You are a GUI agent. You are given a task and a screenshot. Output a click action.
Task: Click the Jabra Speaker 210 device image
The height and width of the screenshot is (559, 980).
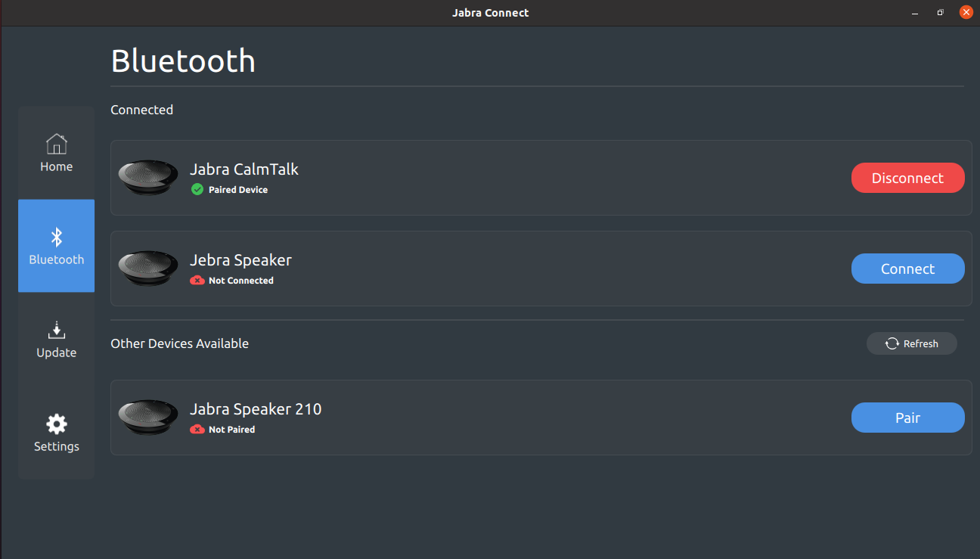[x=148, y=418]
